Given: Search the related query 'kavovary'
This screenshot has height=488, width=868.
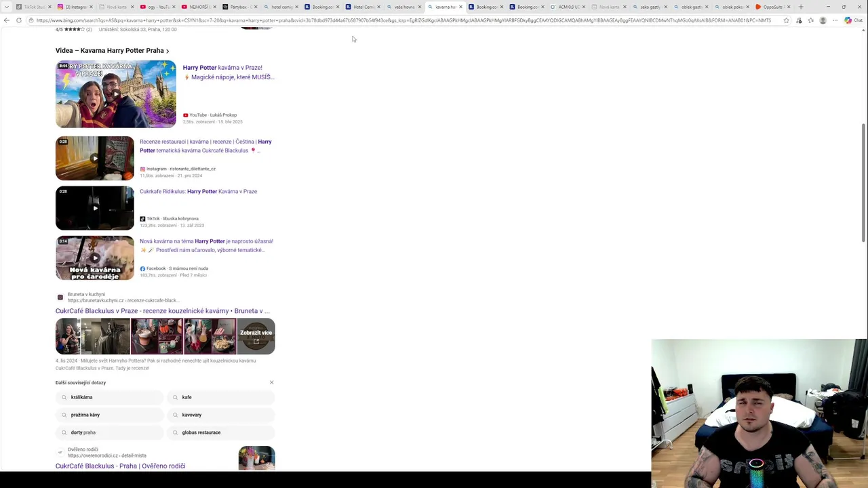Looking at the screenshot, I should pos(221,415).
